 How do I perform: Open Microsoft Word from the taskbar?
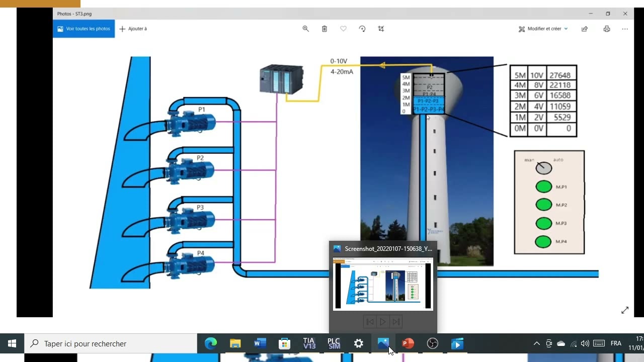[x=260, y=343]
